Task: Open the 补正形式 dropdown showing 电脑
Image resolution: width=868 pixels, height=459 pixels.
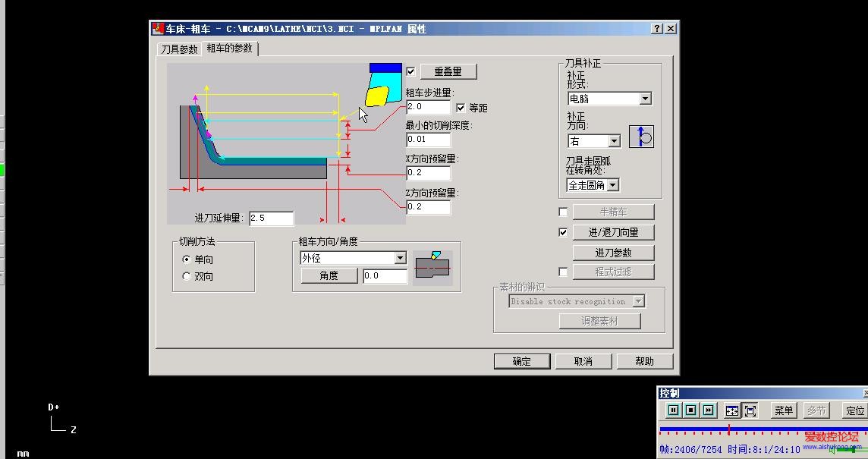Action: (644, 98)
